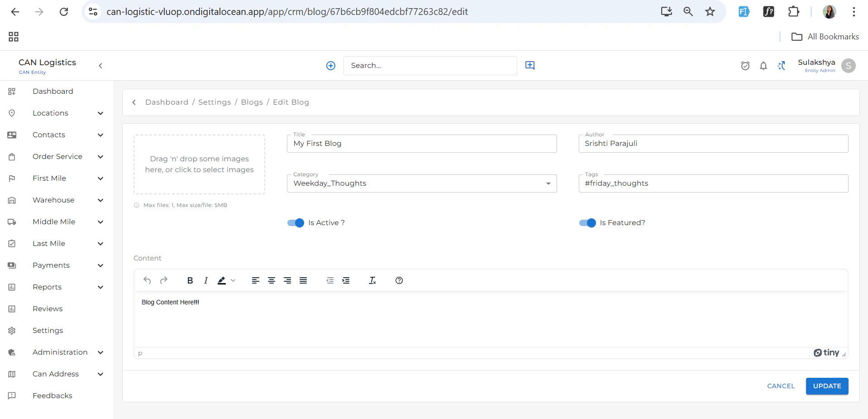868x419 pixels.
Task: Justify content text
Action: 303,280
